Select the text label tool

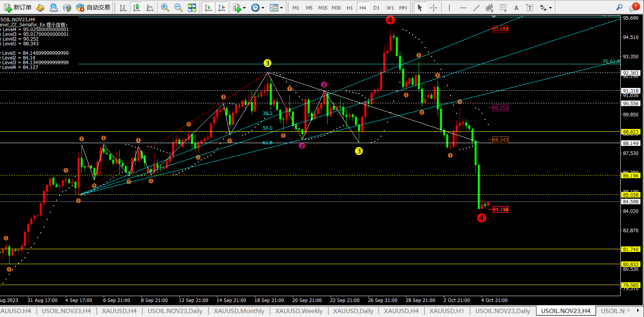point(530,7)
